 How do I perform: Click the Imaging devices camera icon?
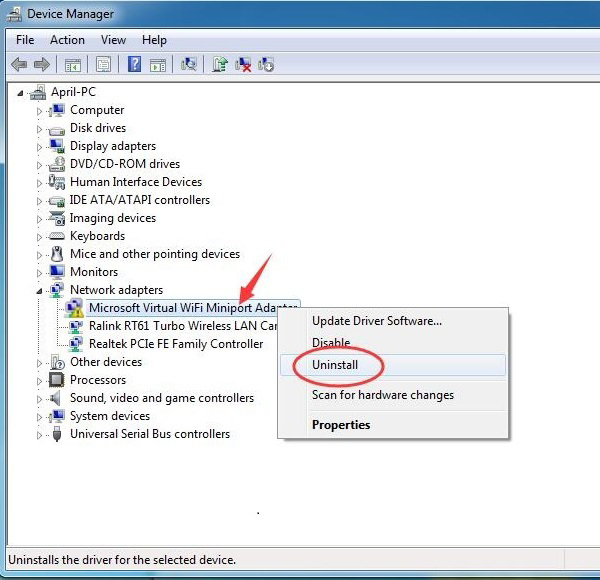point(57,218)
